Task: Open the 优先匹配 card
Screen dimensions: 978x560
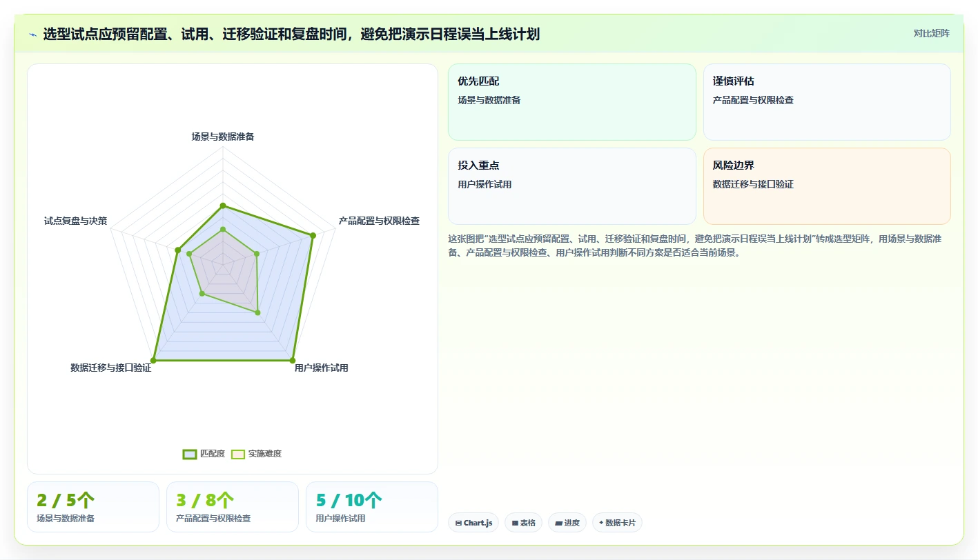Action: tap(572, 102)
